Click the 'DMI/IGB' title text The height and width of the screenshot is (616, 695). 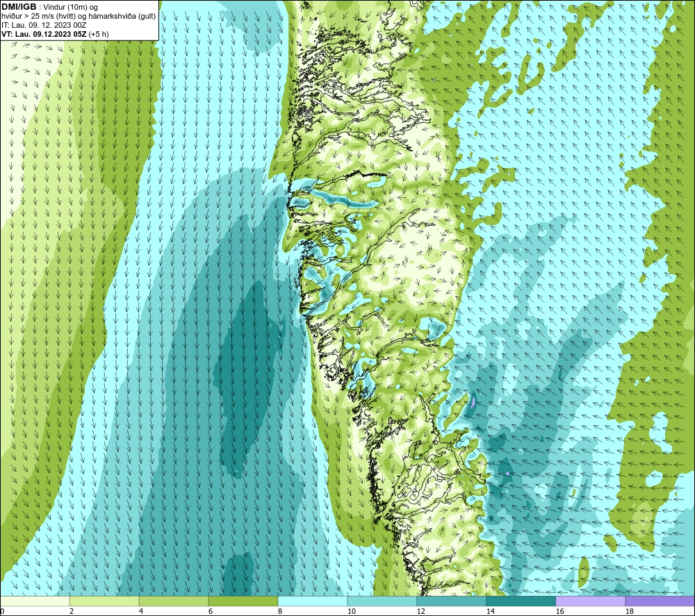[x=19, y=7]
